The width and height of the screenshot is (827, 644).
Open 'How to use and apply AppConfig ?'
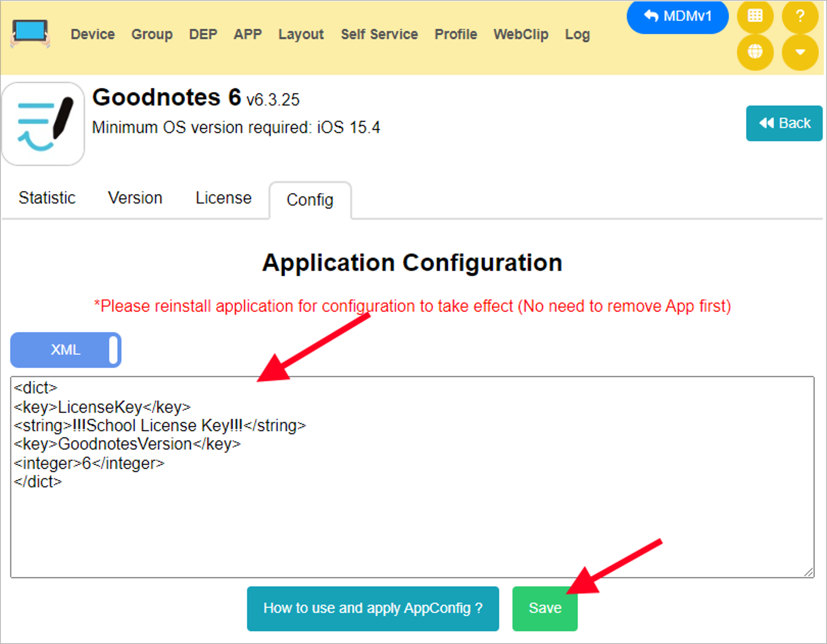point(373,608)
